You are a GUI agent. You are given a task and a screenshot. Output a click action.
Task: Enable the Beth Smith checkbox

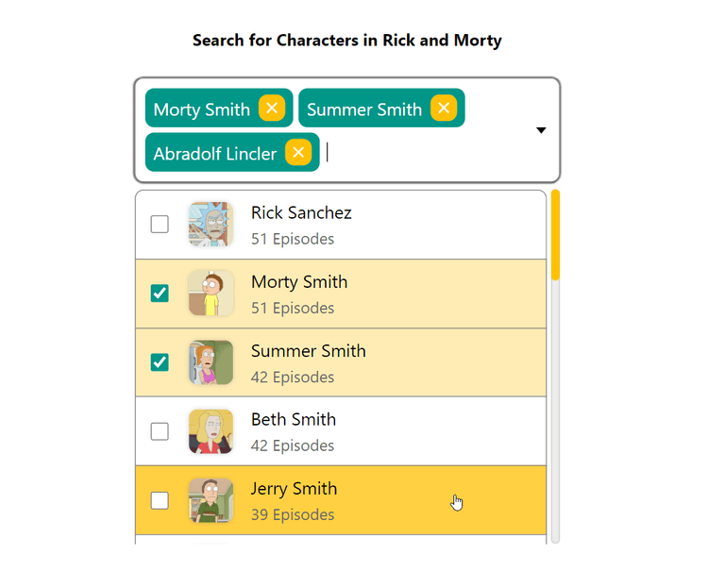pos(160,431)
